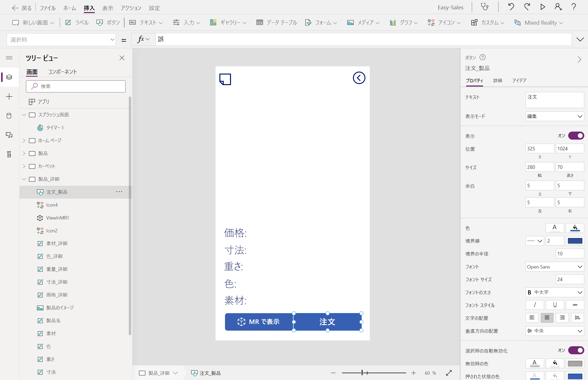Click the Share user icon
Screen dimensions: 588x380
click(558, 7)
